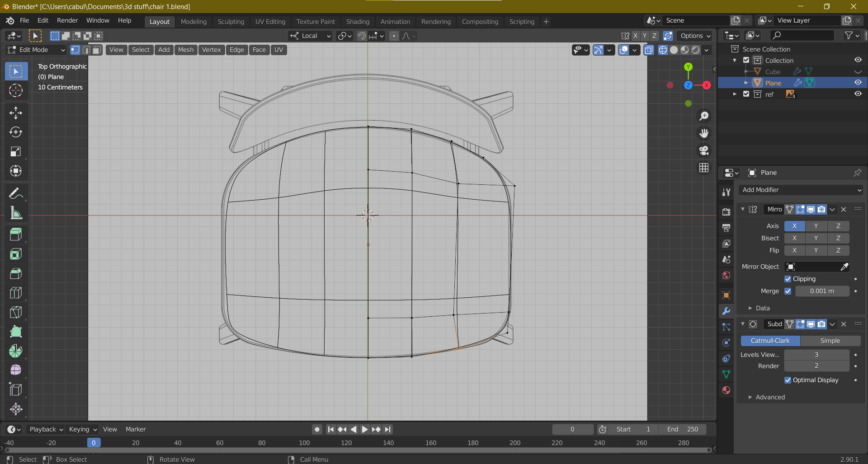Click the Render levels value field
868x464 pixels.
tap(816, 366)
